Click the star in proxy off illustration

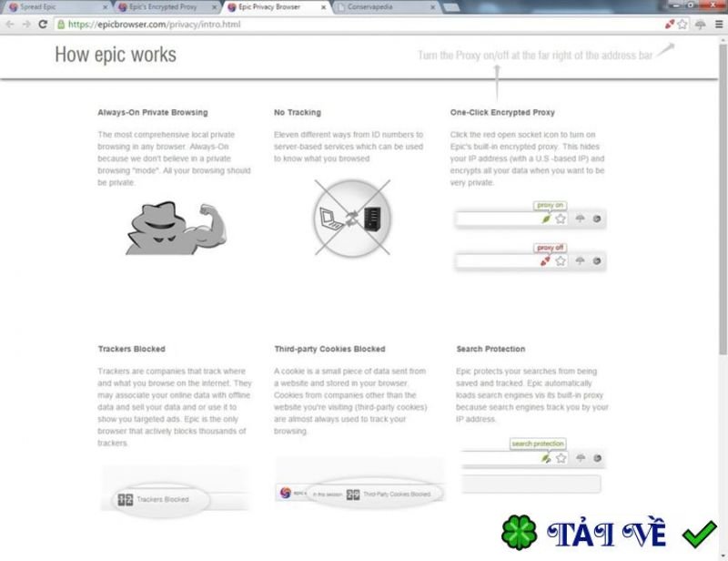561,260
